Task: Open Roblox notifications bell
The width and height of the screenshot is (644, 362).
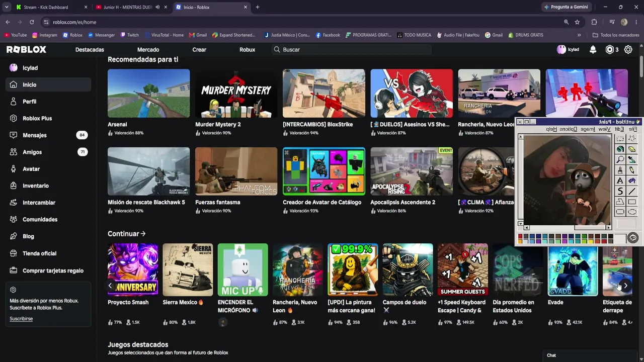Action: [593, 49]
